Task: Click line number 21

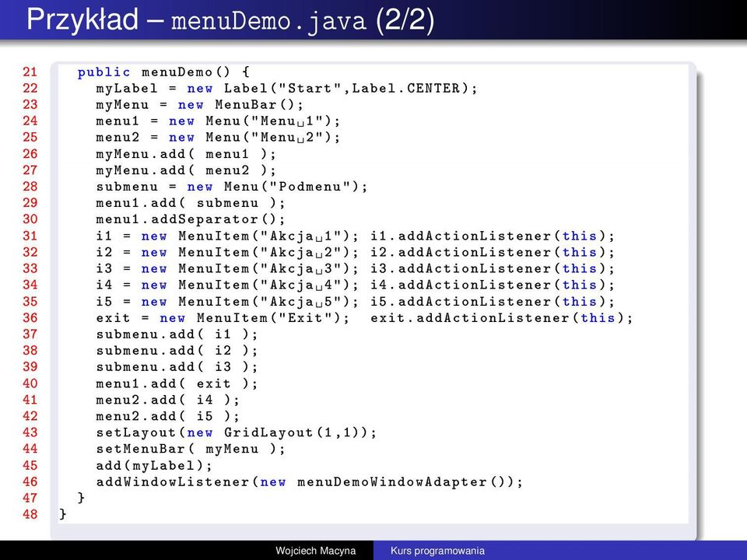Action: [x=30, y=72]
